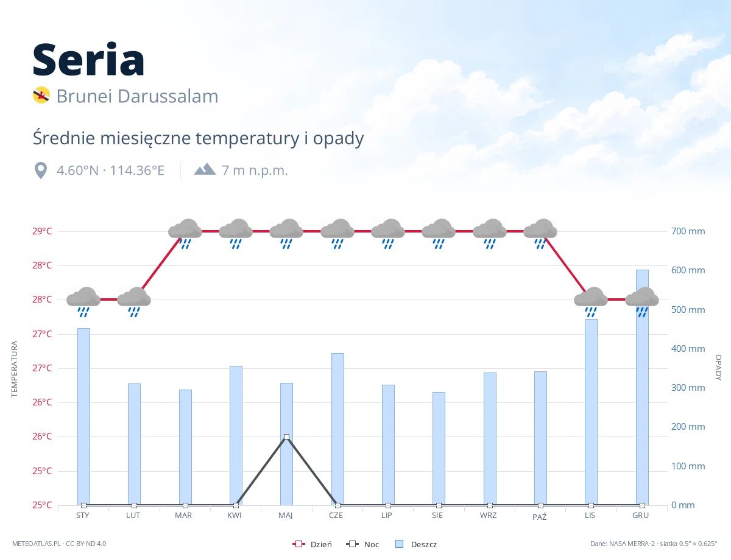This screenshot has height=560, width=731.
Task: Click the rain cloud icon above GRU
Action: [x=642, y=302]
